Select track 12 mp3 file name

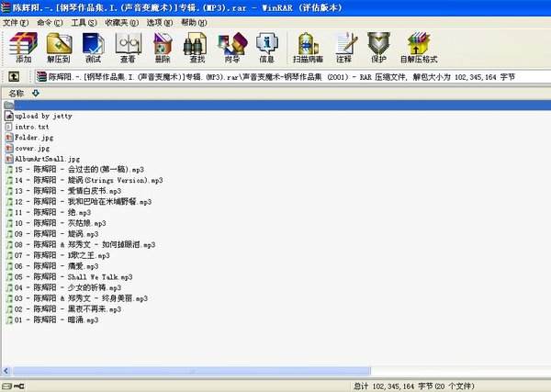coord(84,202)
